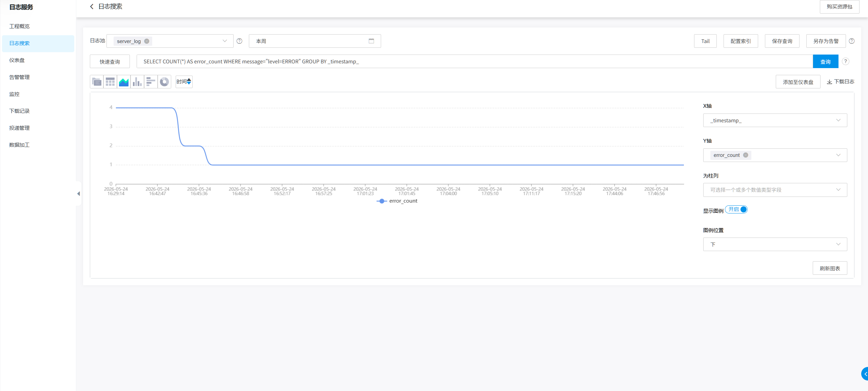Select the pie donut chart icon

[x=164, y=82]
